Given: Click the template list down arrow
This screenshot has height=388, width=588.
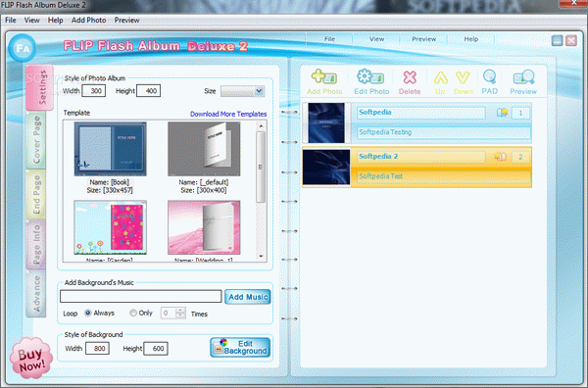Looking at the screenshot, I should pos(261,257).
